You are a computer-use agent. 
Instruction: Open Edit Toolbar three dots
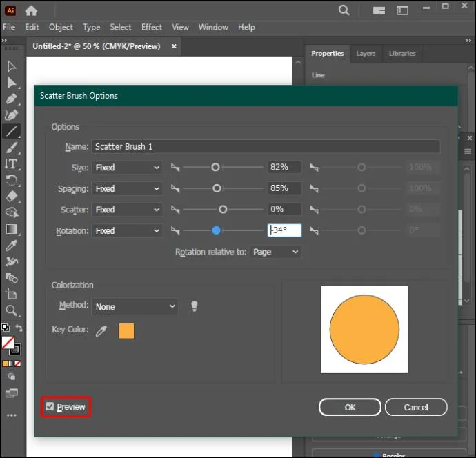tap(12, 415)
